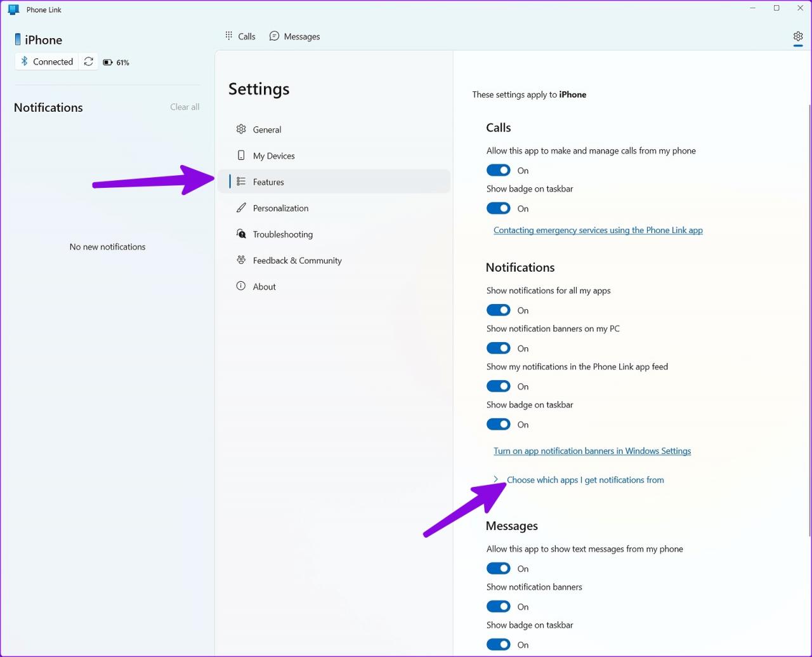
Task: Switch to the Calls tab
Action: click(240, 36)
